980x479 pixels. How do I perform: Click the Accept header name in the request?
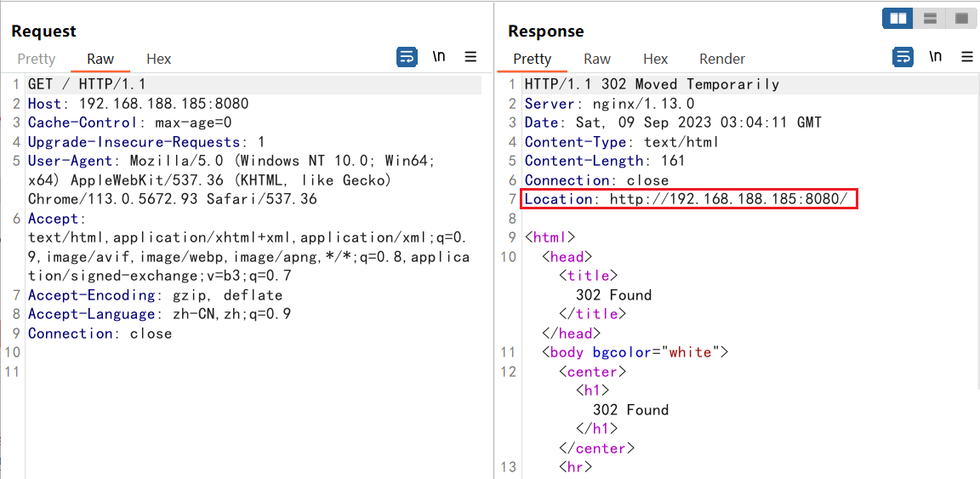pyautogui.click(x=53, y=219)
